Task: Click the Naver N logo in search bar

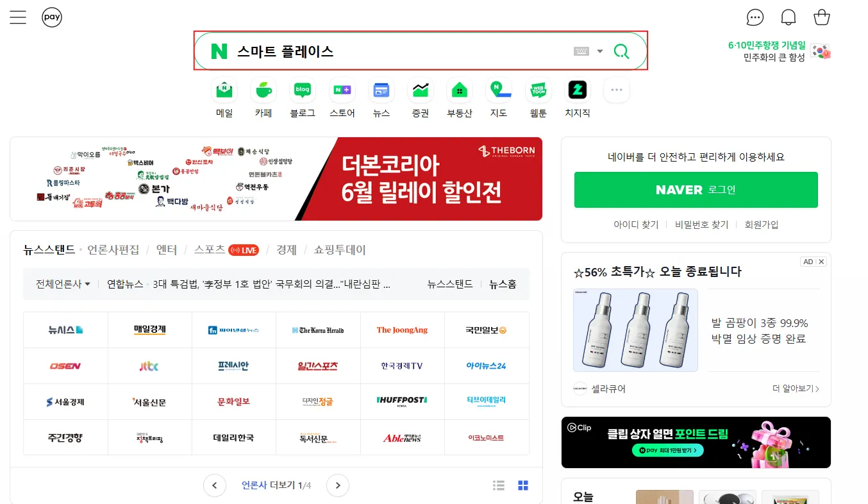Action: click(x=219, y=51)
